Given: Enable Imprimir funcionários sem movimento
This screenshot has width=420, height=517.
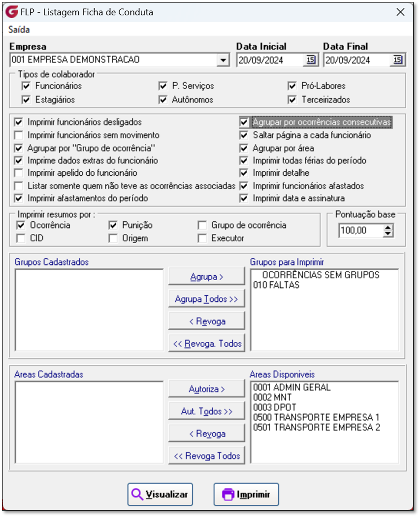Looking at the screenshot, I should [x=18, y=135].
